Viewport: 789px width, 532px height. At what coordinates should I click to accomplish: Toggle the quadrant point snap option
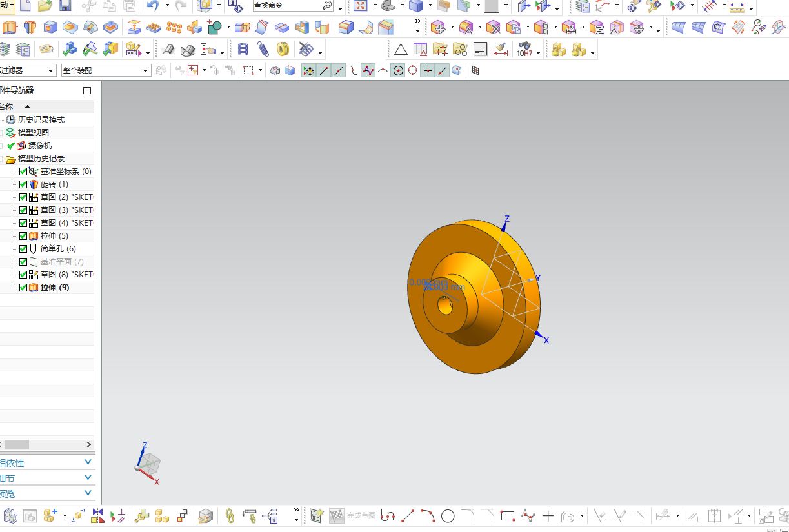pos(413,70)
